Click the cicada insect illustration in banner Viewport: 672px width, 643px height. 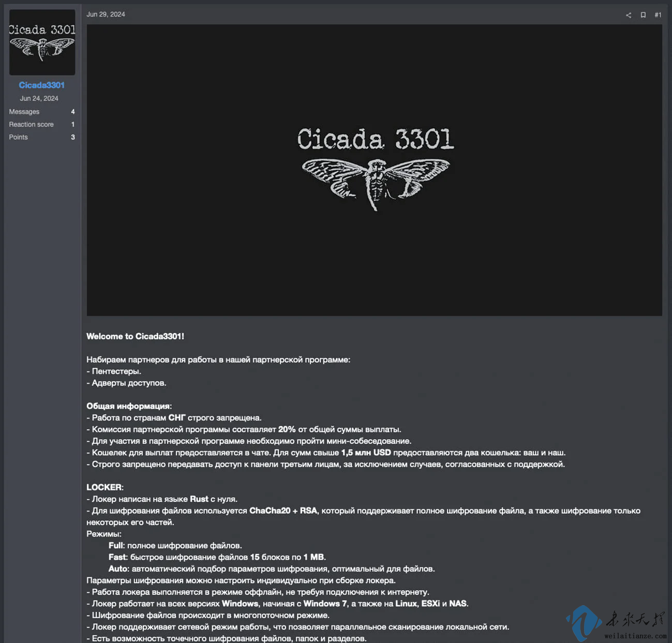point(376,182)
